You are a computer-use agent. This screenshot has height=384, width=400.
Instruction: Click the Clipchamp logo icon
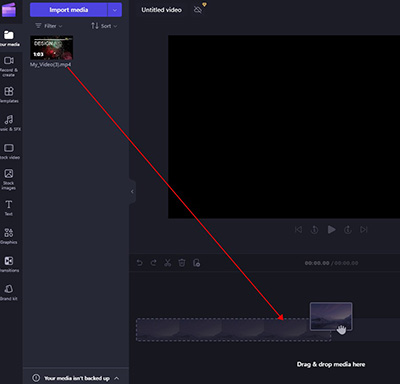point(9,9)
